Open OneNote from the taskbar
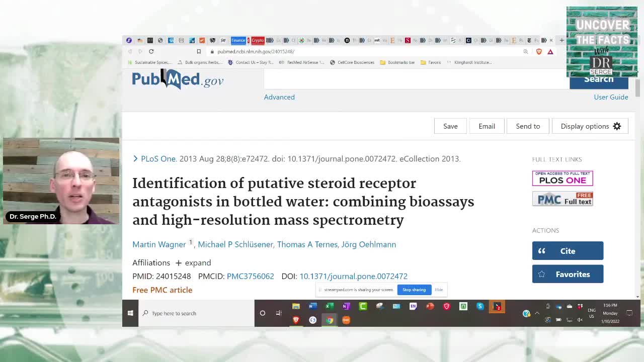The height and width of the screenshot is (362, 644). [346, 306]
